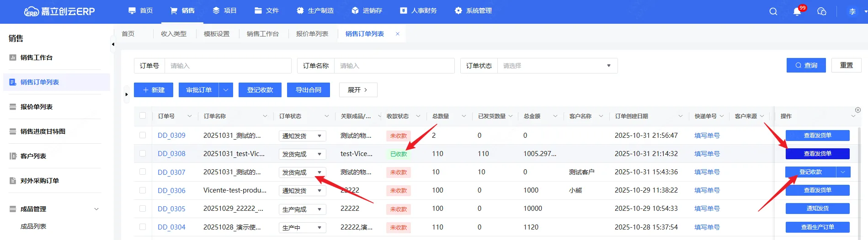Screen dimensions: 868x240
Task: Click the 订单号 search input field
Action: [x=227, y=66]
